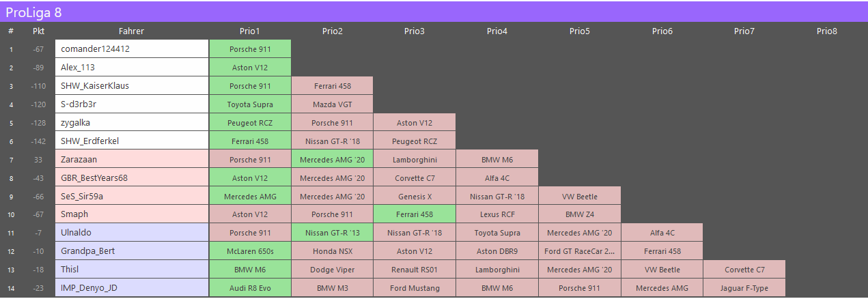Select the green Ferrari 458 in Smaph's row
The width and height of the screenshot is (868, 299).
click(x=415, y=214)
